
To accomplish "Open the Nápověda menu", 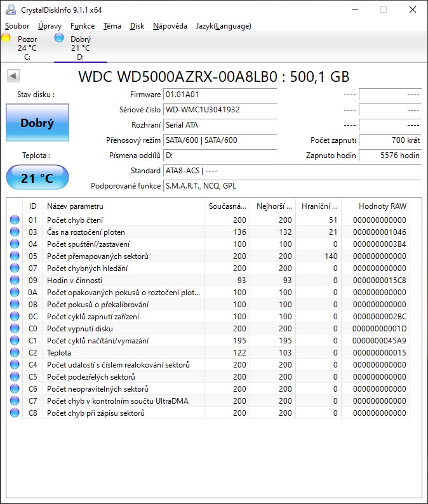I will (170, 26).
